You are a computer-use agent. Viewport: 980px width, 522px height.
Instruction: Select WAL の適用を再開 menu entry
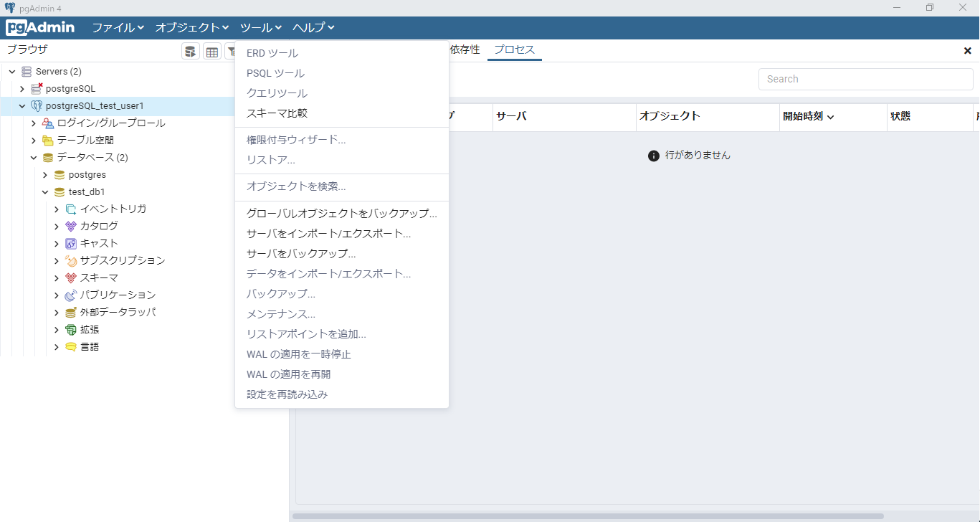pyautogui.click(x=342, y=374)
